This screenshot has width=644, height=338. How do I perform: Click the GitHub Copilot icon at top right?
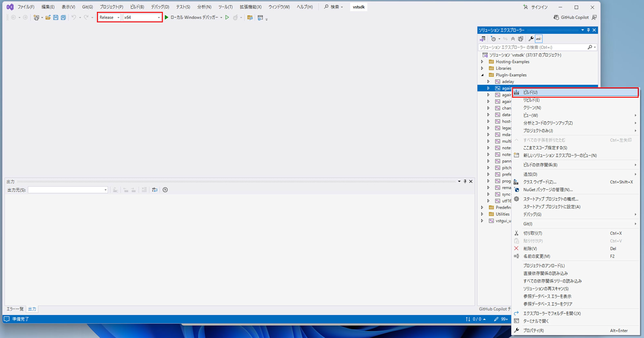coord(556,17)
